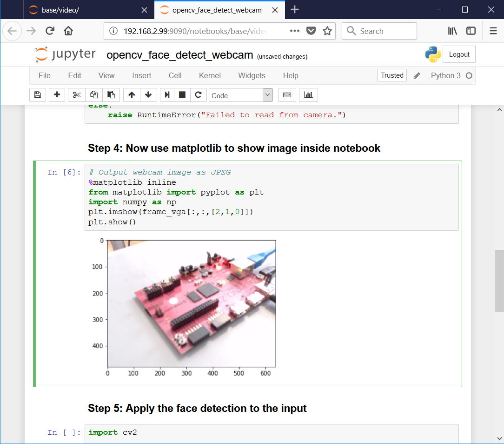Paste cells below using clipboard icon
Image resolution: width=504 pixels, height=444 pixels.
[x=111, y=95]
